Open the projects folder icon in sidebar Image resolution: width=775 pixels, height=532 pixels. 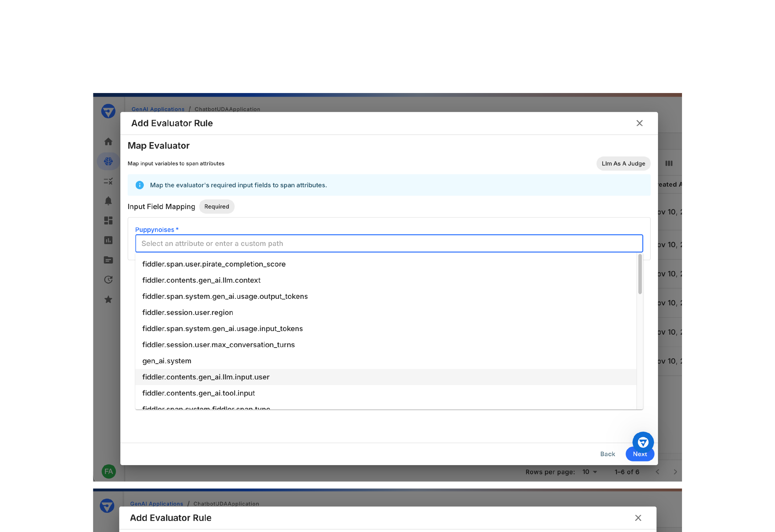coord(108,260)
